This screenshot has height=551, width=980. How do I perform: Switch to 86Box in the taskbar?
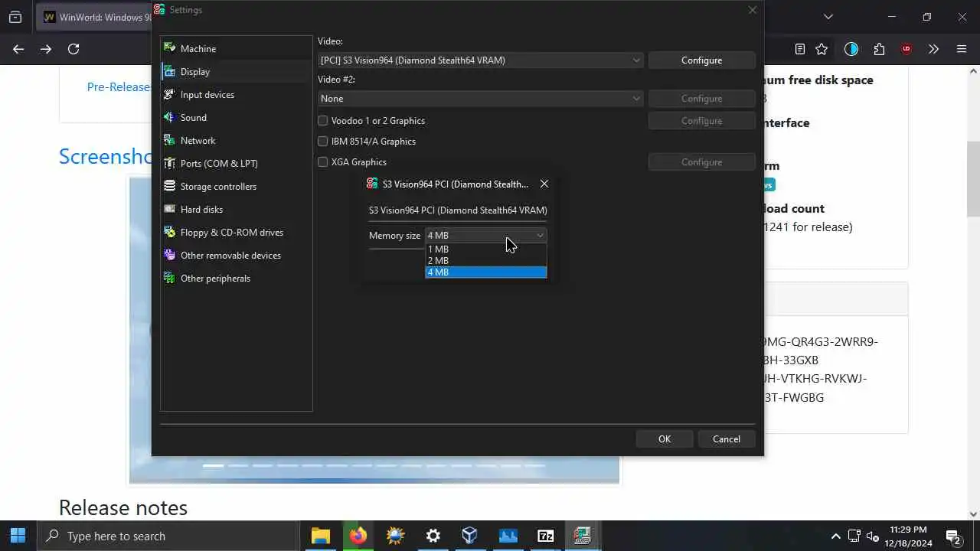pos(583,536)
